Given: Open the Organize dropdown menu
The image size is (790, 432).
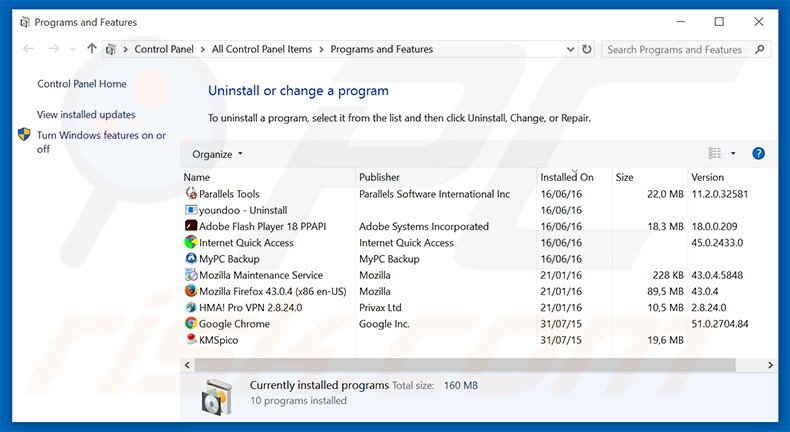Looking at the screenshot, I should point(217,154).
